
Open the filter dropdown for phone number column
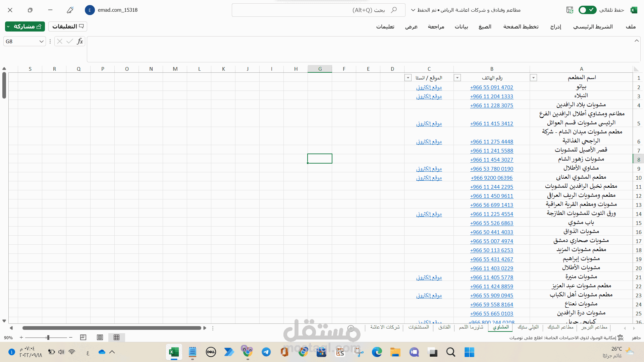tap(457, 78)
